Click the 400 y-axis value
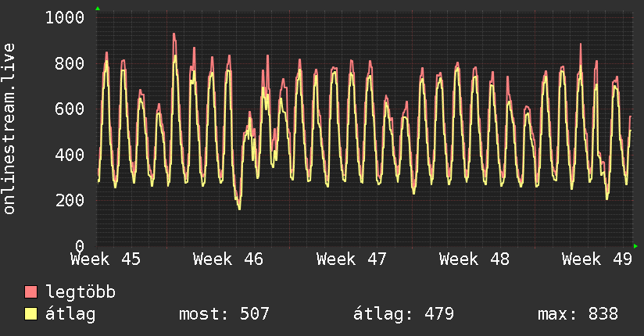The height and width of the screenshot is (336, 644). pos(70,155)
